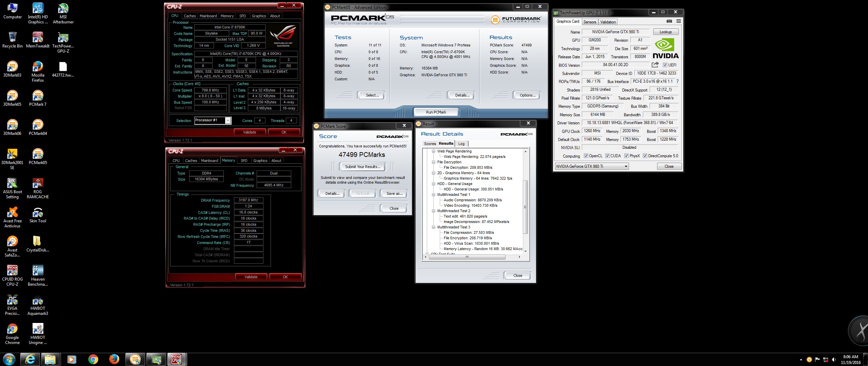Screen dimensions: 868x366
Task: Open PCMark 7 desktop shortcut
Action: pyautogui.click(x=38, y=98)
